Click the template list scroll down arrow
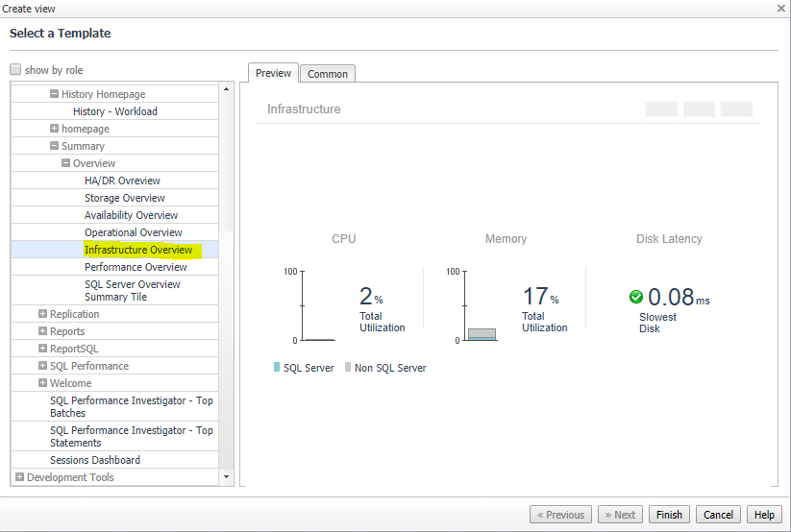The width and height of the screenshot is (791, 532). [227, 477]
